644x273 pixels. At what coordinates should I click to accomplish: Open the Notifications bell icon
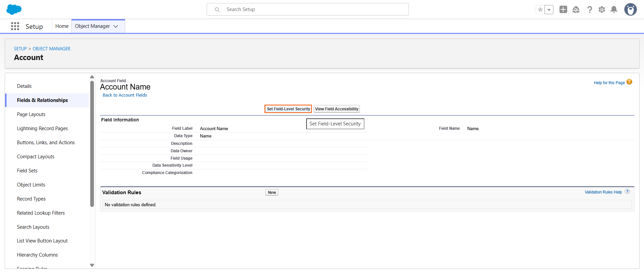[x=614, y=9]
